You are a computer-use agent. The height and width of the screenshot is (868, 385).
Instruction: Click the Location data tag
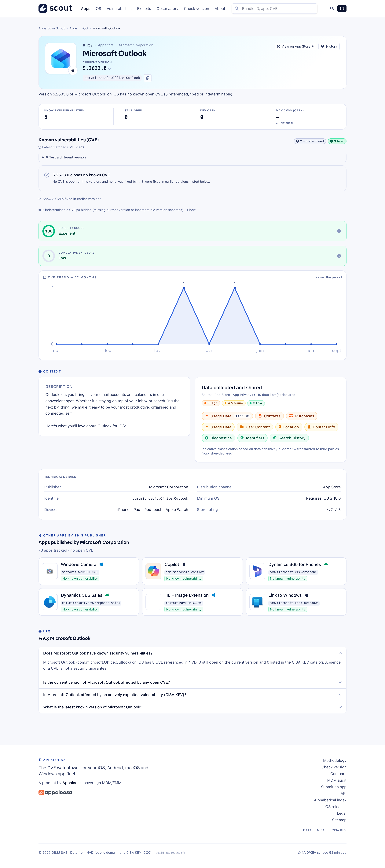click(289, 427)
